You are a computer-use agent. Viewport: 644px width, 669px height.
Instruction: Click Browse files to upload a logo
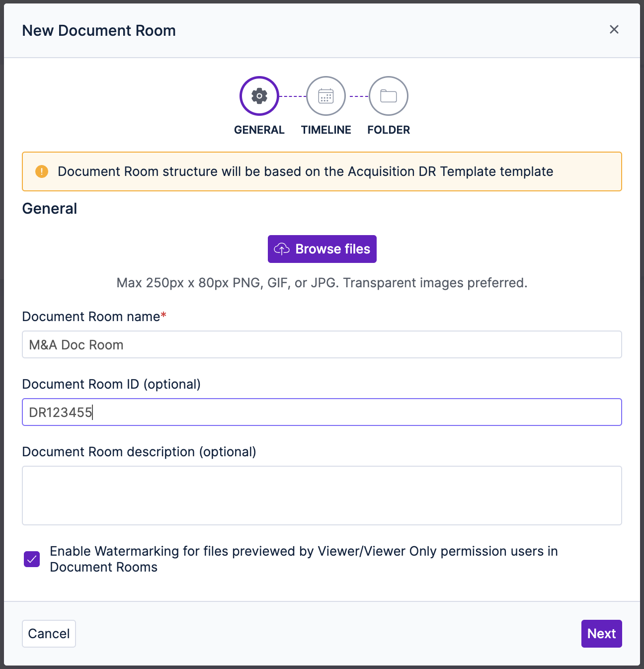[x=322, y=249]
